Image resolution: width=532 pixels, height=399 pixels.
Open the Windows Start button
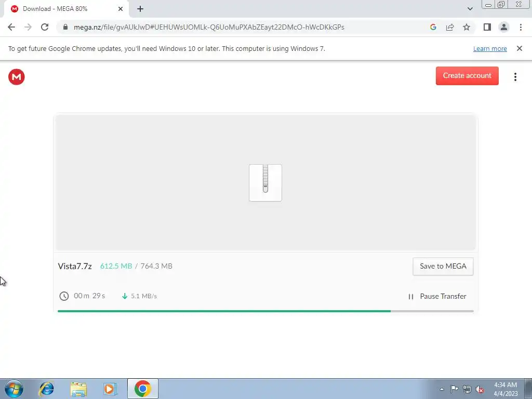pyautogui.click(x=14, y=389)
